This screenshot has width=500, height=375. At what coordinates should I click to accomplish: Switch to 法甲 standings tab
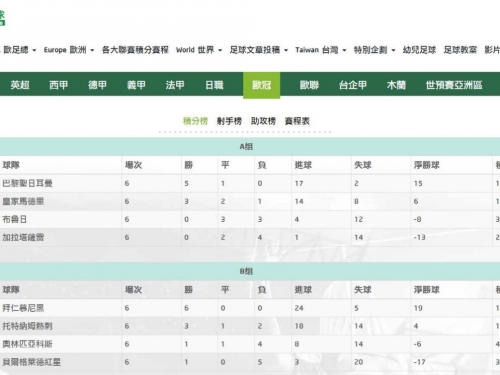[175, 85]
